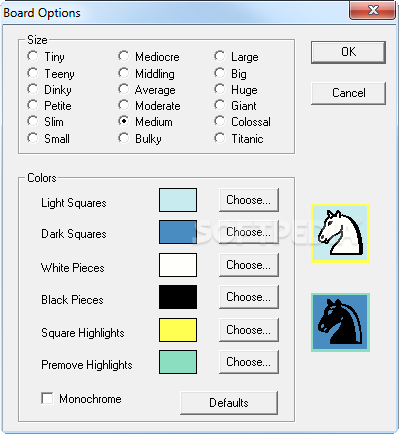399x434 pixels.
Task: Choose a color for Dark Squares
Action: (249, 232)
